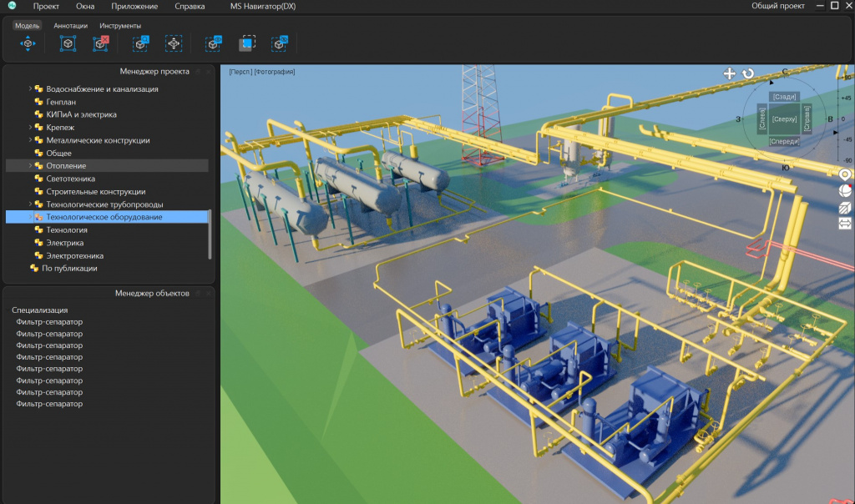Click the folder icon beside Генплан
Image resolution: width=855 pixels, height=504 pixels.
click(x=38, y=101)
